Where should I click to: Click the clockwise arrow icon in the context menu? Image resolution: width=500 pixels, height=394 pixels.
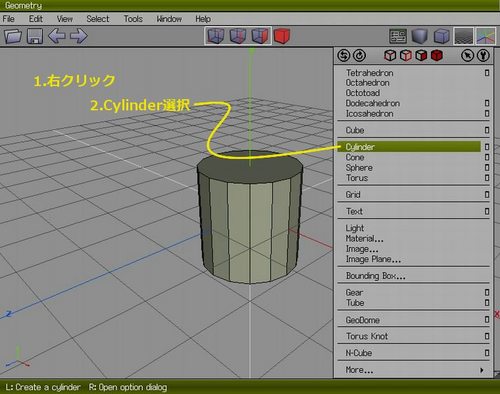(x=359, y=56)
